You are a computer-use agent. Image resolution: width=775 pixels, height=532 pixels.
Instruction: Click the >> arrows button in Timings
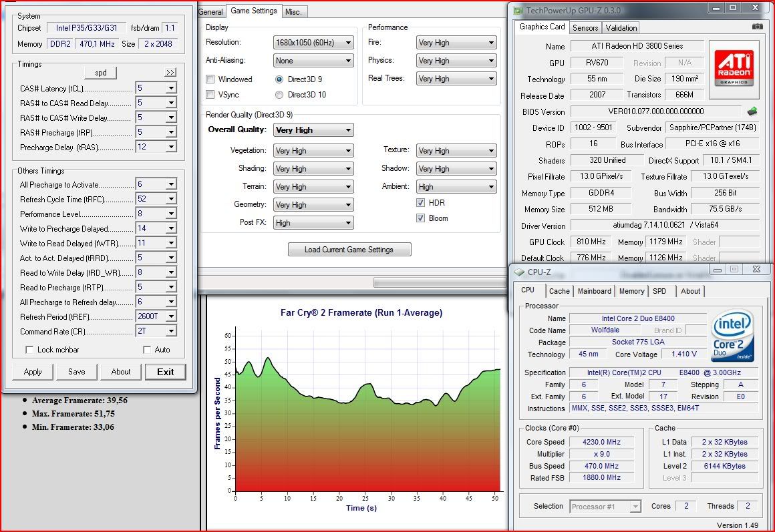pyautogui.click(x=170, y=72)
